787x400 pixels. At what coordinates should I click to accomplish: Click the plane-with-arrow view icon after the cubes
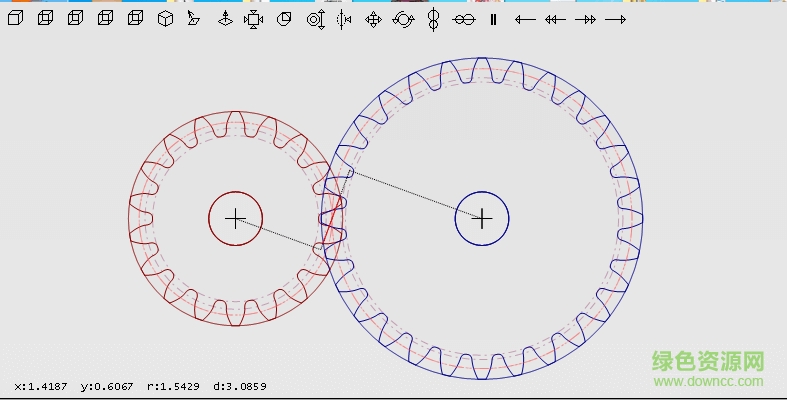194,18
